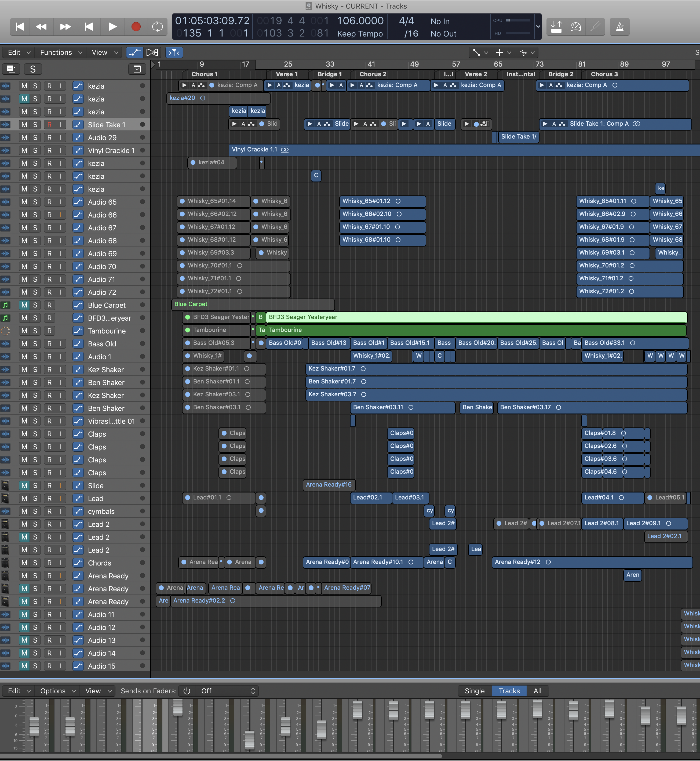Click the BFD3 software instrument track icon
Screen dimensions: 700x761
(5, 318)
